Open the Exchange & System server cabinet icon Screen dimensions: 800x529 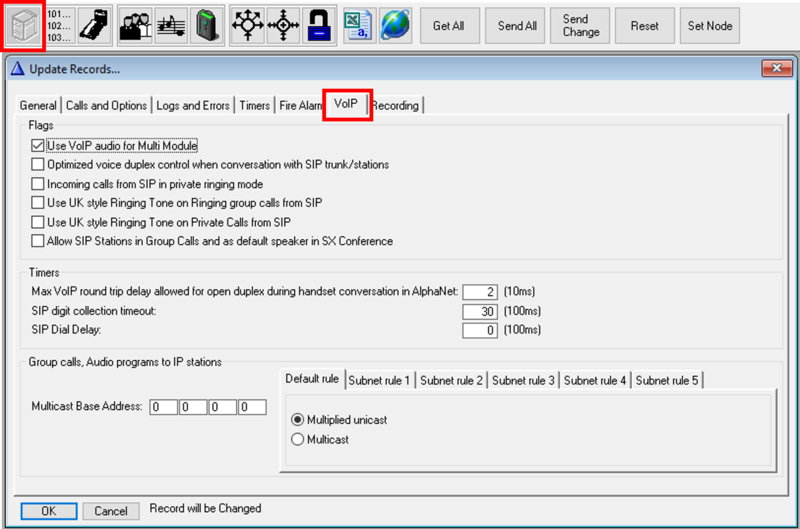24,26
